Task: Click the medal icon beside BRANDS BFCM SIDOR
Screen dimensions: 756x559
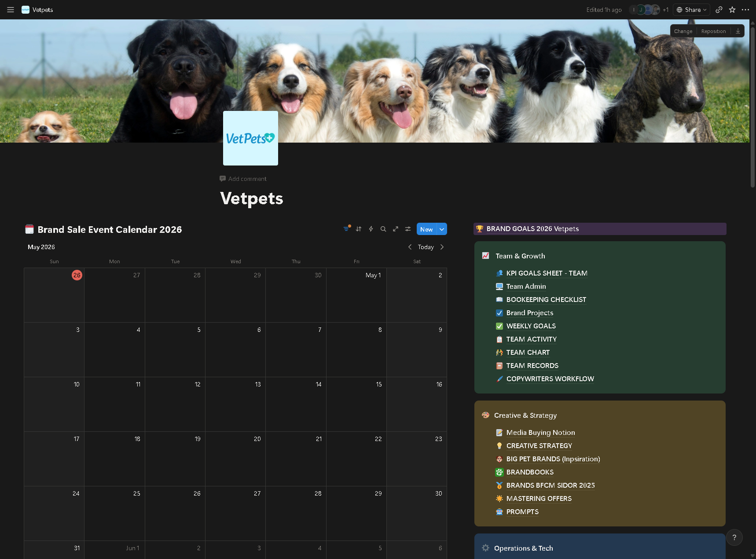Action: point(499,485)
